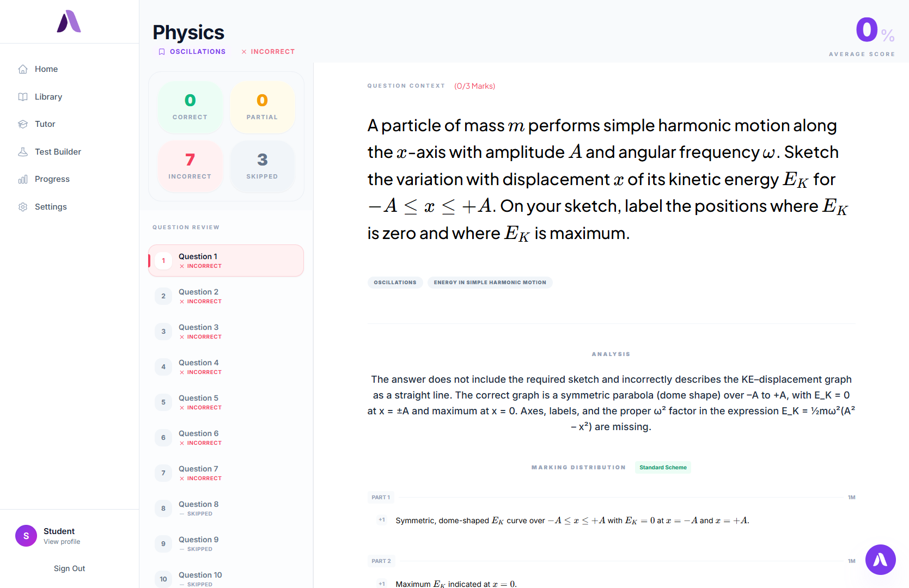Open the floating purple assistant button
This screenshot has width=909, height=588.
(x=880, y=559)
